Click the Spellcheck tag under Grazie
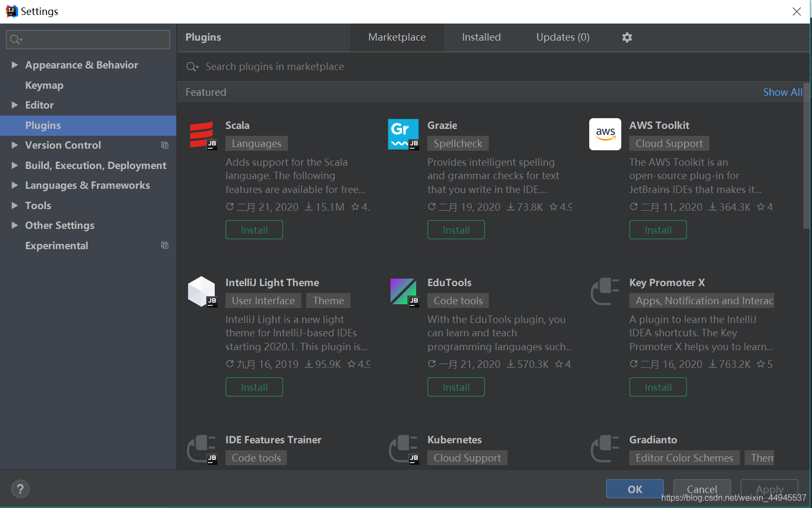 (x=458, y=143)
